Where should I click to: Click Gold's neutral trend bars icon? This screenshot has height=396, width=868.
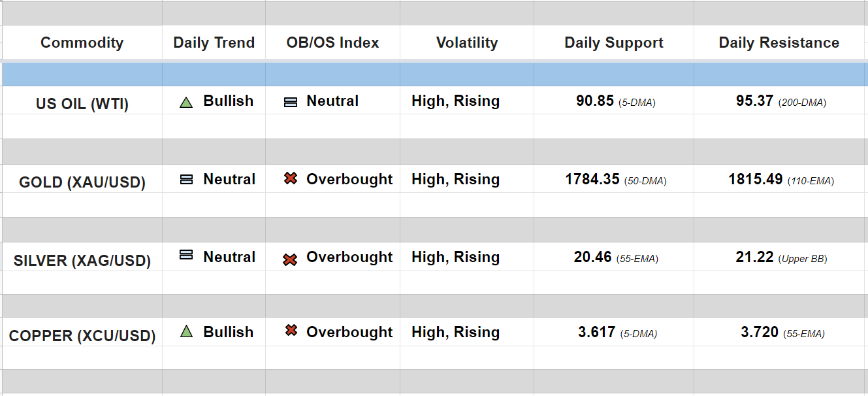pyautogui.click(x=186, y=180)
